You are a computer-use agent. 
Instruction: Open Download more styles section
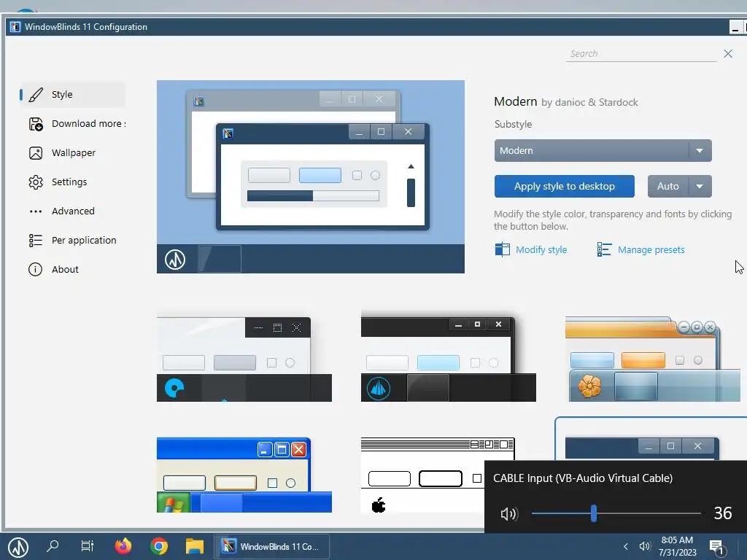[x=72, y=124]
